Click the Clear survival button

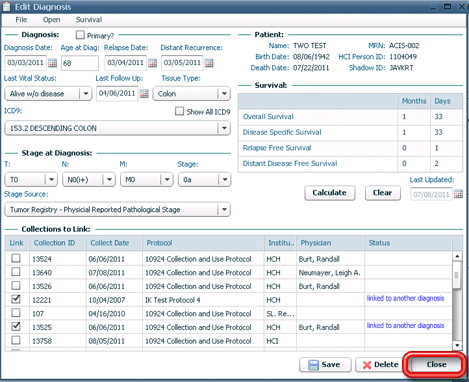pyautogui.click(x=382, y=193)
